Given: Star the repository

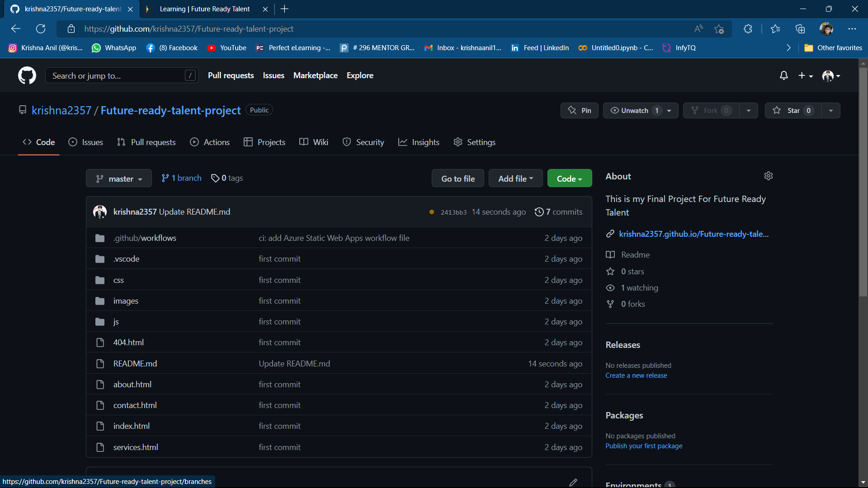Looking at the screenshot, I should (793, 110).
